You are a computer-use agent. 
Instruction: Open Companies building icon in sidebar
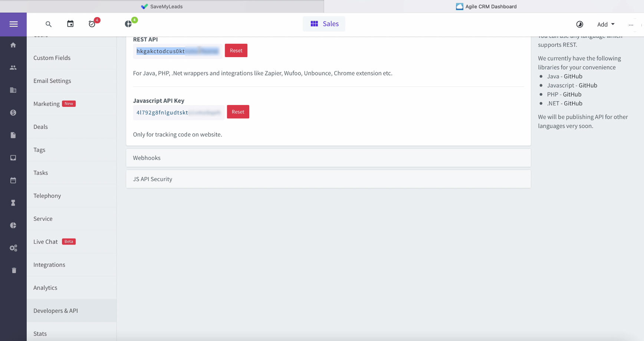(x=13, y=90)
